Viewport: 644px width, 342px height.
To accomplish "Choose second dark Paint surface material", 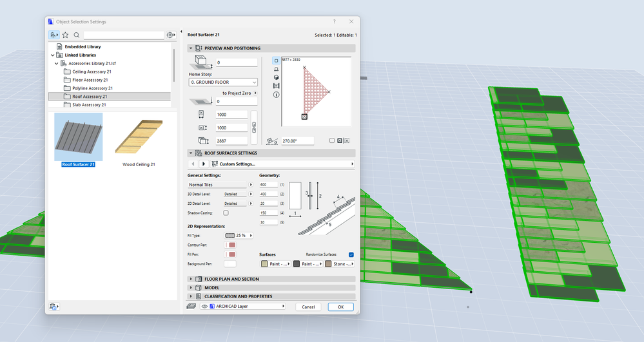I will 307,264.
